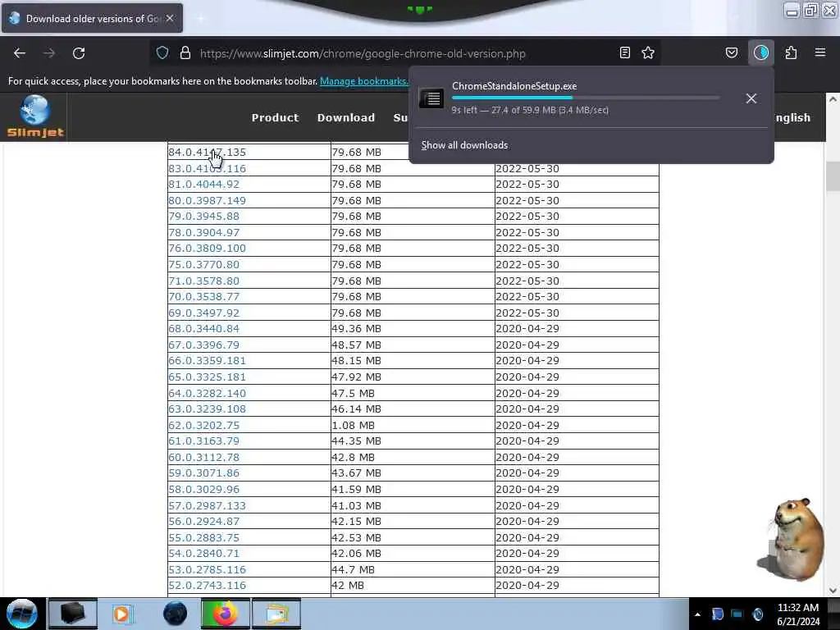Download Chrome version 60.0.3112.78

(203, 458)
